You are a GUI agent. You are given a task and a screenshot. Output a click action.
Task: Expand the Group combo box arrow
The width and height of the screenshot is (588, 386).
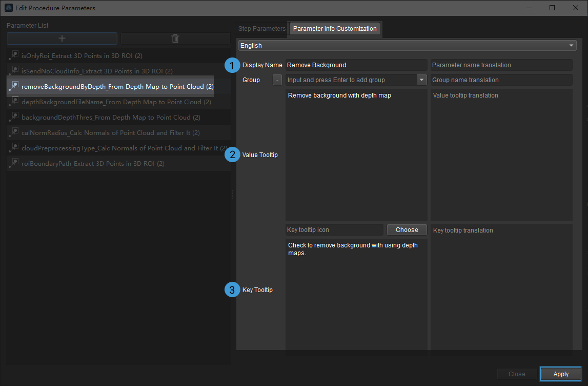(421, 80)
